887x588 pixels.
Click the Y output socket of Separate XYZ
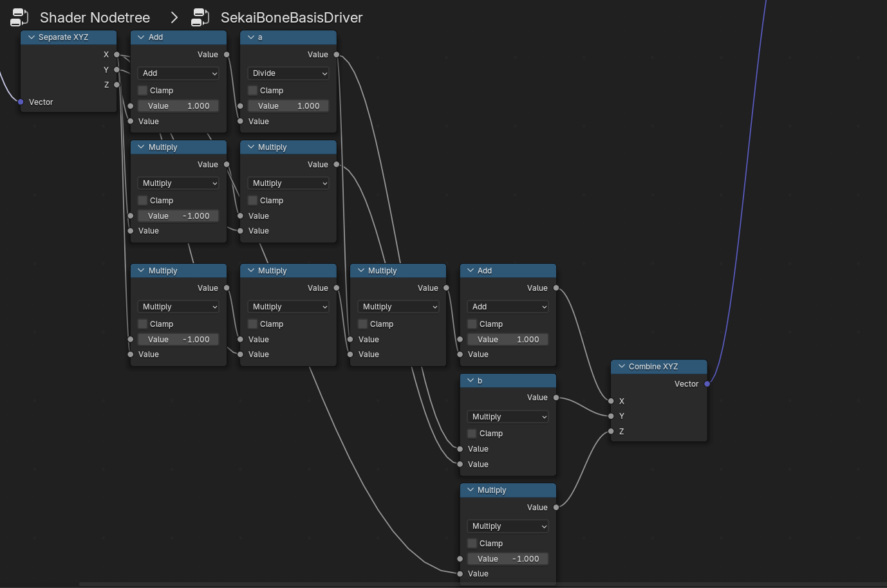(x=117, y=69)
